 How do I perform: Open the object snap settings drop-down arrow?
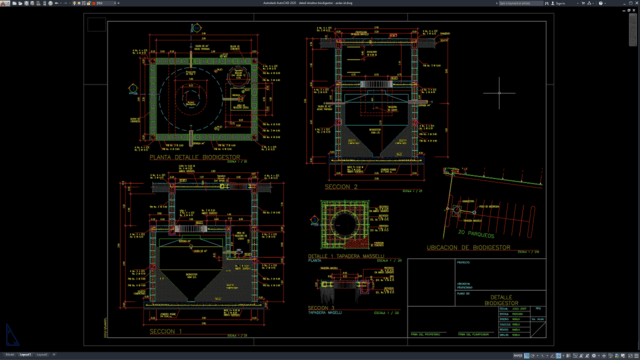[x=563, y=356]
